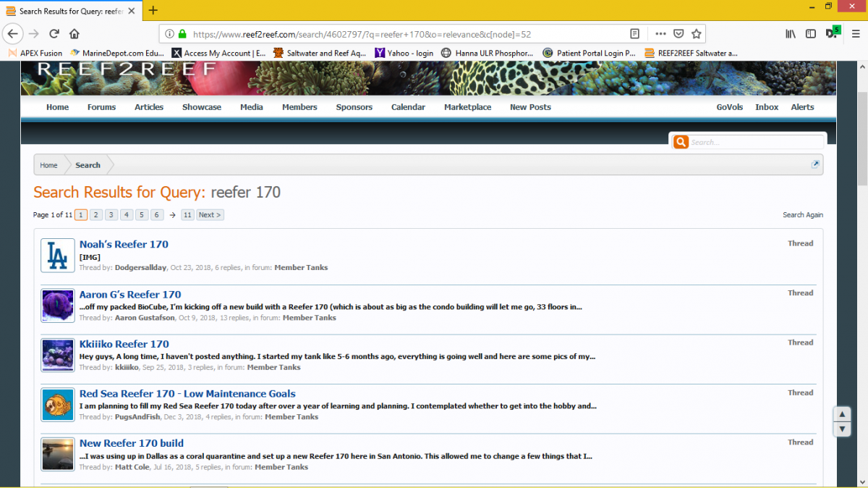Open the Home nav menu item
The height and width of the screenshot is (488, 868).
coord(58,107)
